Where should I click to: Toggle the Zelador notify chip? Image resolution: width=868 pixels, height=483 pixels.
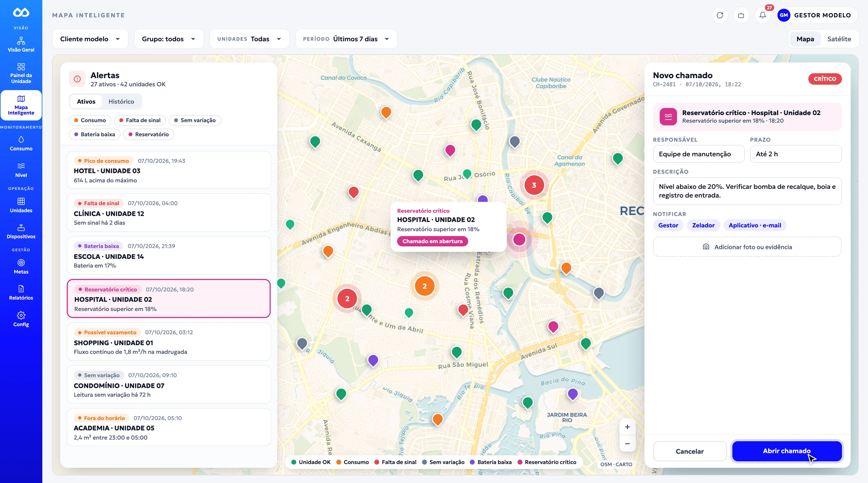click(x=703, y=225)
